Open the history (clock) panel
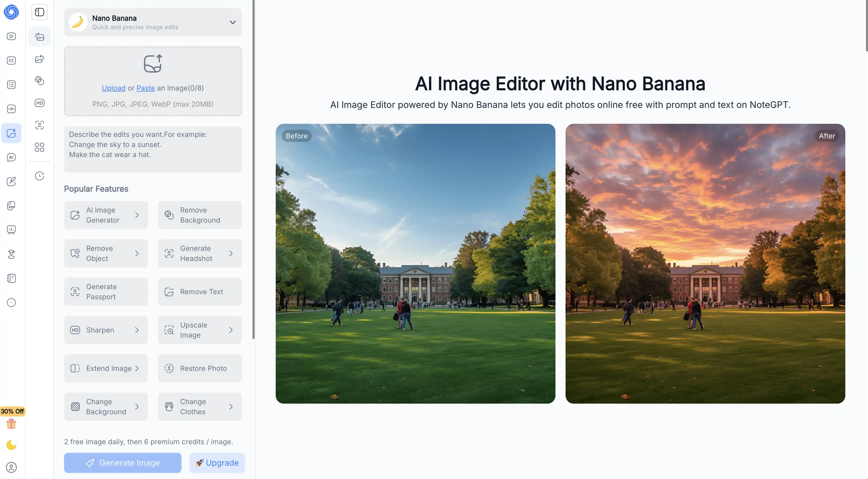Screen dimensions: 868x479 pos(39,176)
